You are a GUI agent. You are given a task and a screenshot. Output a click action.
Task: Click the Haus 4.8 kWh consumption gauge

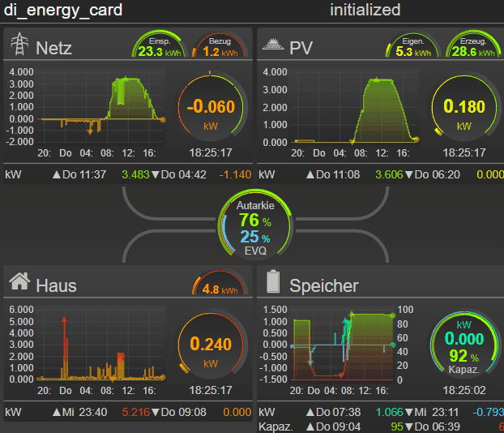219,287
